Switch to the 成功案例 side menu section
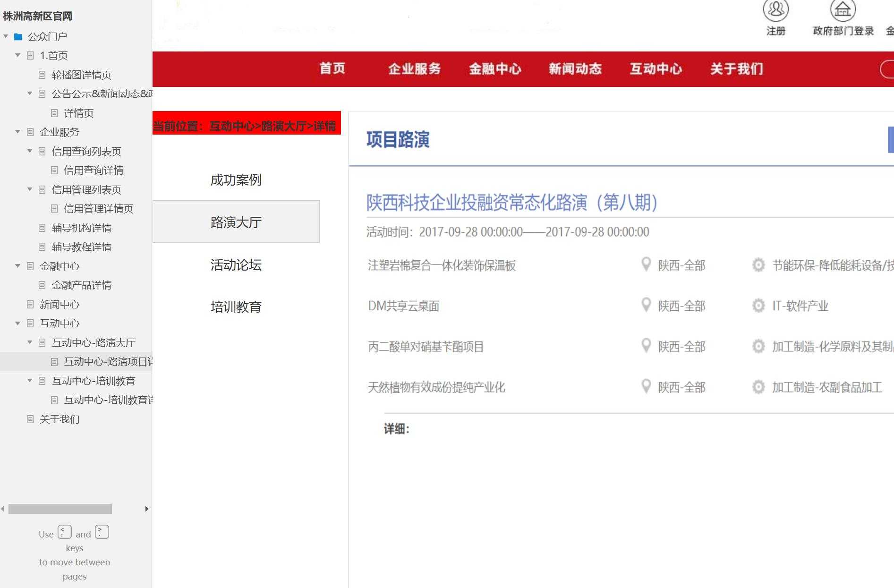This screenshot has height=588, width=894. 236,180
